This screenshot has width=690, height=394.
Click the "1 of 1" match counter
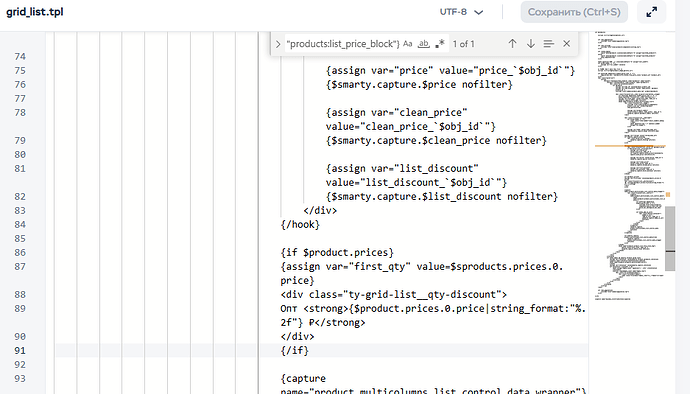click(463, 44)
